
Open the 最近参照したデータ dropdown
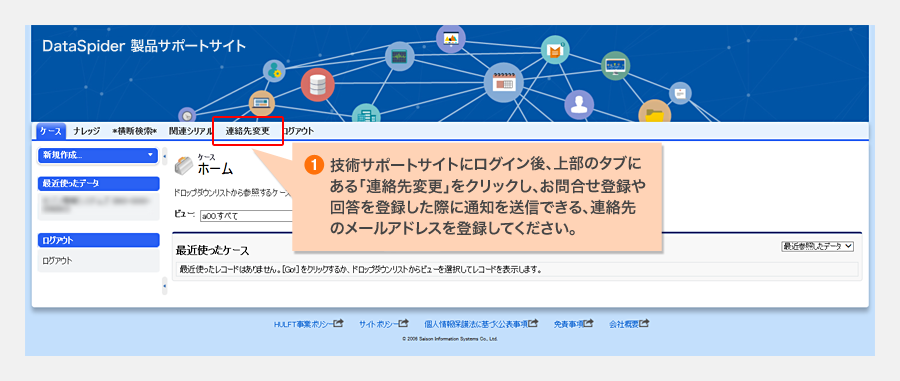(817, 246)
